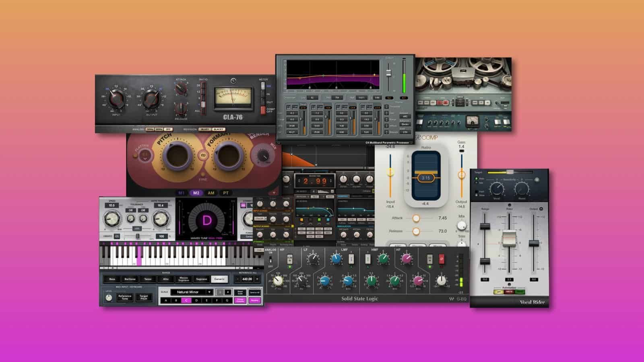Click the Vocal sensitivity knob in Vocal Rider
Screen dimensions: 644x362
pos(496,189)
